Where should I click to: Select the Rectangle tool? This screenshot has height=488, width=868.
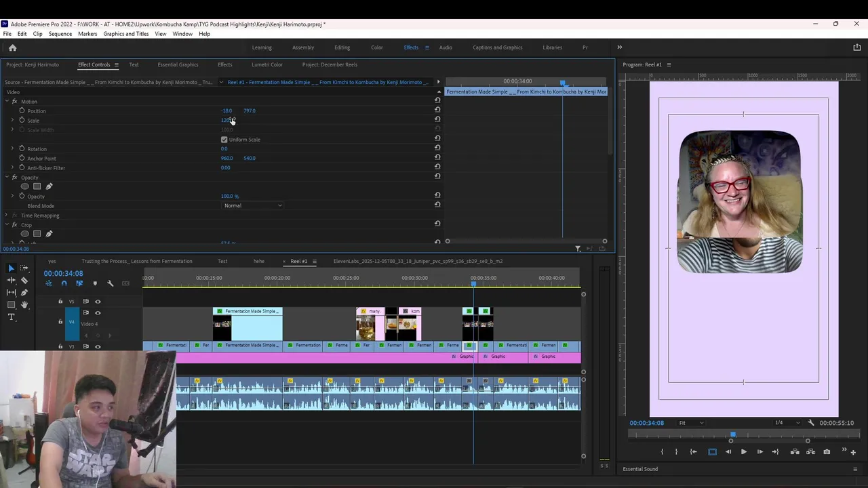[x=11, y=305]
